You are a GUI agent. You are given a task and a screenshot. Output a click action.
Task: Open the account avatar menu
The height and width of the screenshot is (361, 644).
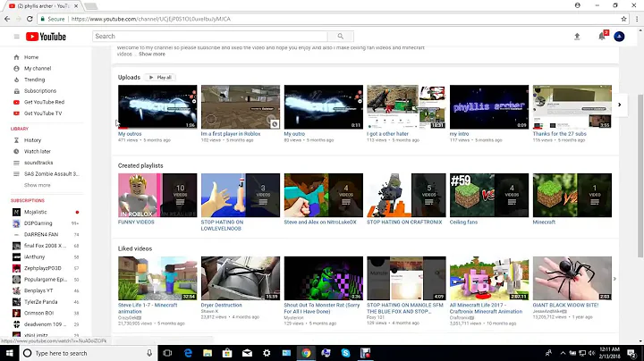pos(619,37)
